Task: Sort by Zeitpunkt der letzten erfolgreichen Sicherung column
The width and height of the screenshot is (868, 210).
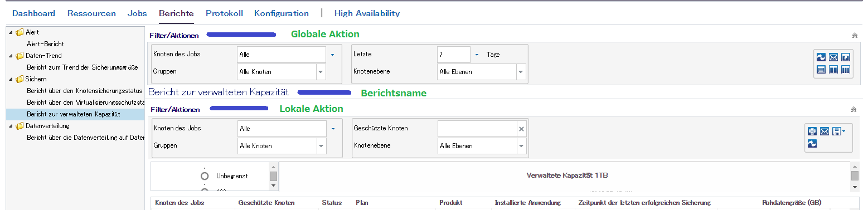Action: click(x=644, y=203)
